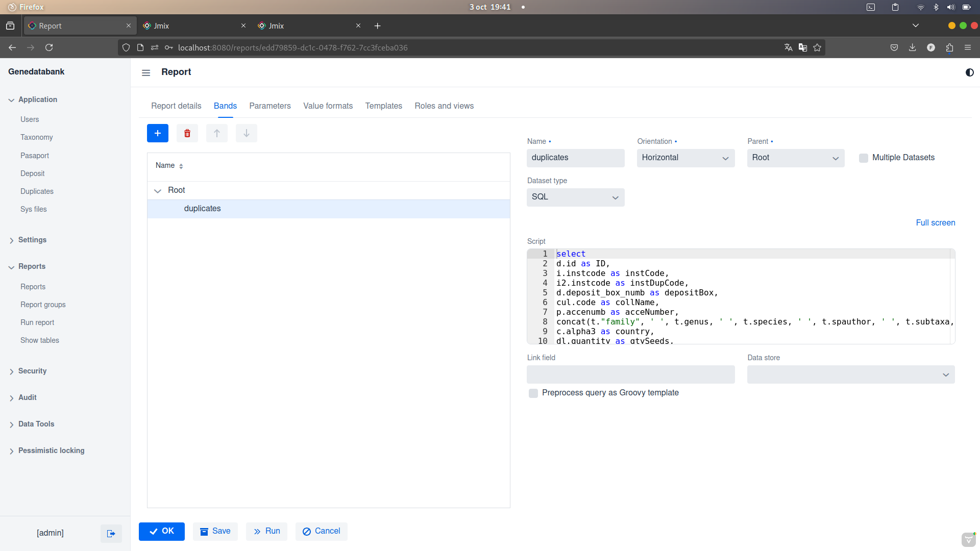
Task: Click the Link field input
Action: point(630,374)
